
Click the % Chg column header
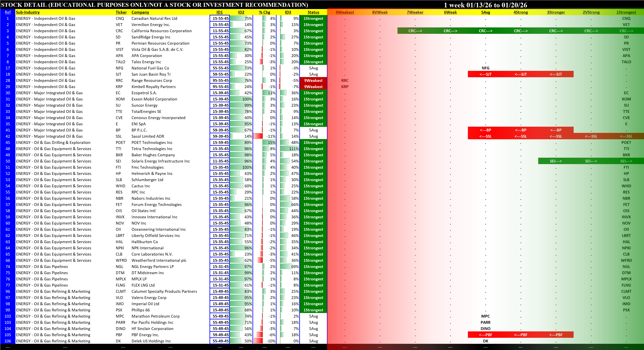point(264,12)
